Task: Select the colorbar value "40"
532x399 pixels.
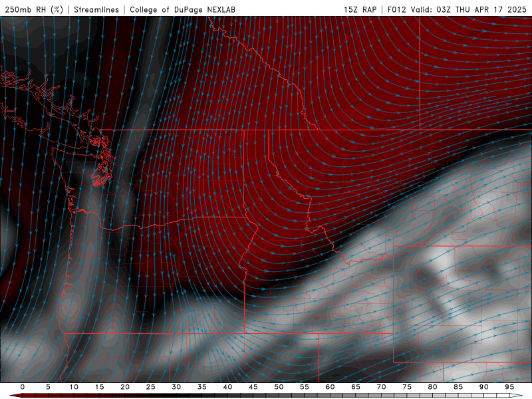Action: click(x=227, y=387)
